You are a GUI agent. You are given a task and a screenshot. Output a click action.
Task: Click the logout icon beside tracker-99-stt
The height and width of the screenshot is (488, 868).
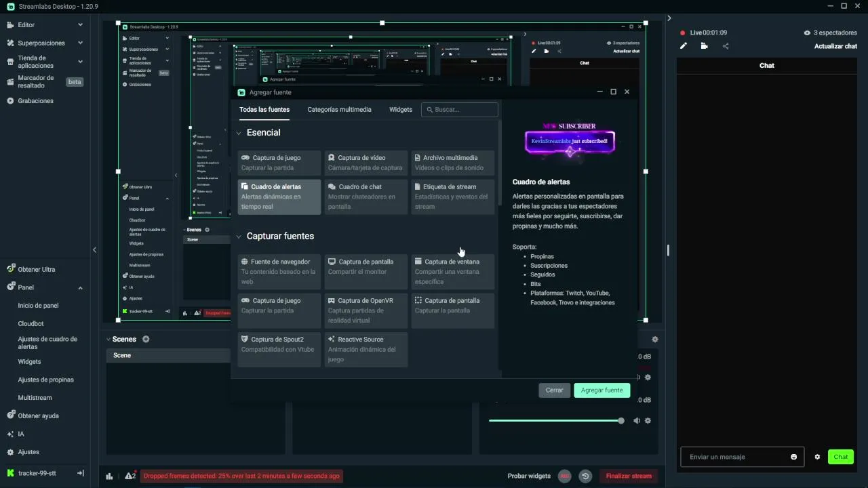coord(80,473)
